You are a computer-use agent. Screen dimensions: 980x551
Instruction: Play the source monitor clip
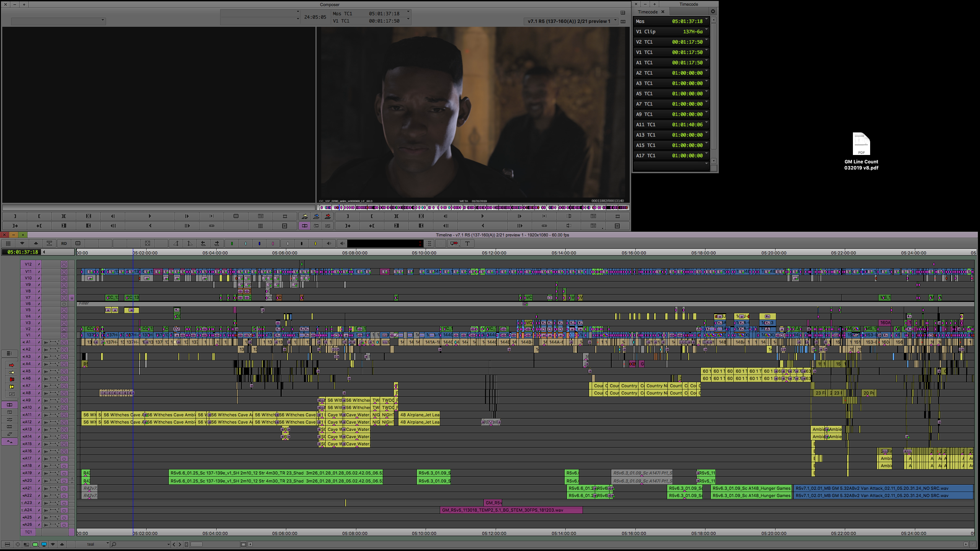[150, 216]
